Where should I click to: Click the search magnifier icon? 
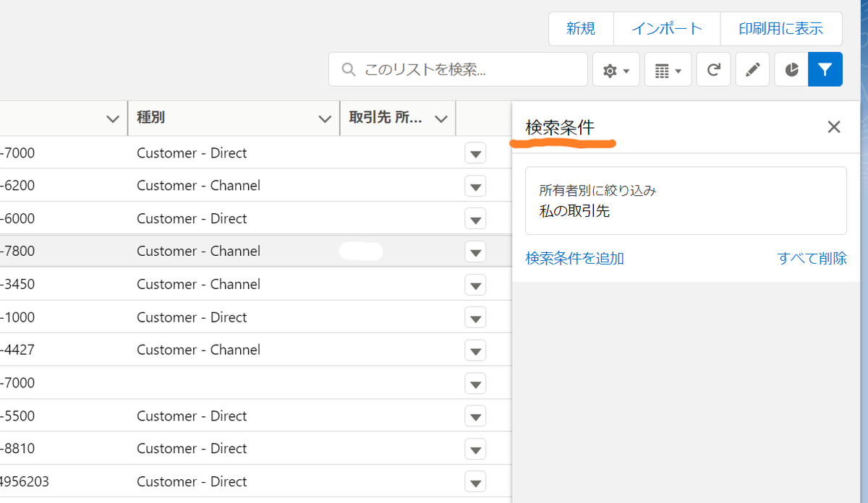point(348,69)
